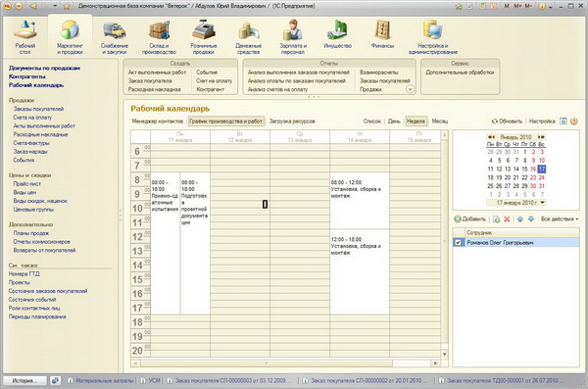The width and height of the screenshot is (588, 389).
Task: Open Приемо-сдаточные испытания event on Monday
Action: point(165,243)
